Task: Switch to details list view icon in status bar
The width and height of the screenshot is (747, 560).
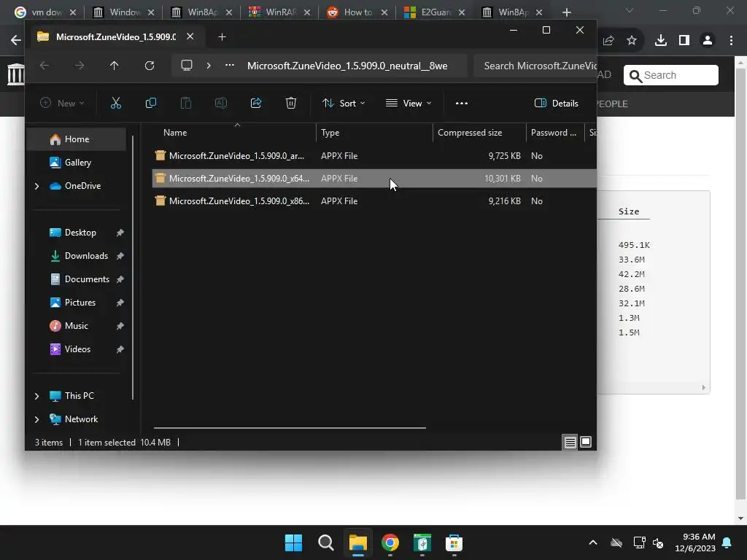Action: [x=570, y=443]
